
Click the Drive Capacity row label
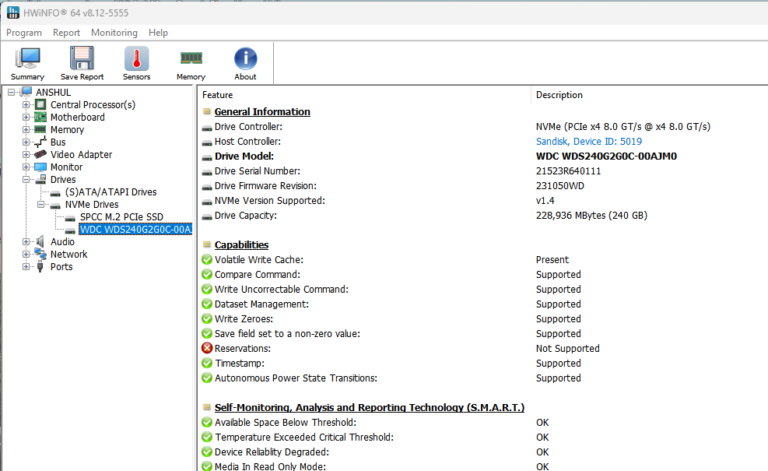click(x=245, y=215)
